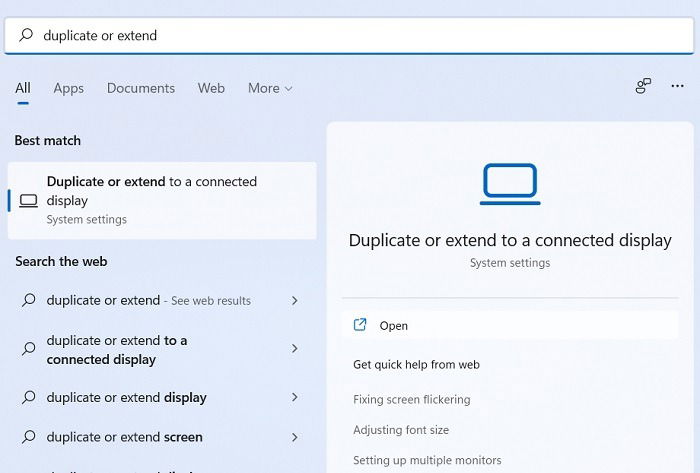Open the chat feedback icon at top right
This screenshot has width=700, height=473.
643,86
